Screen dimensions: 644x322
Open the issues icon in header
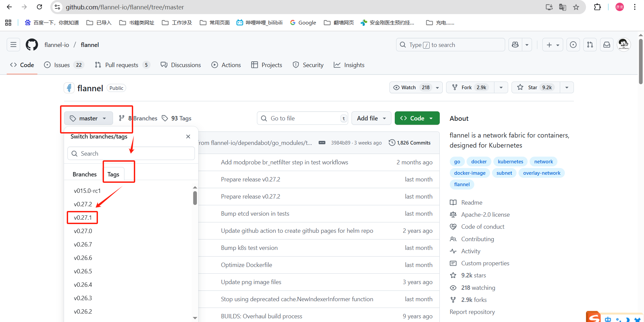point(573,45)
